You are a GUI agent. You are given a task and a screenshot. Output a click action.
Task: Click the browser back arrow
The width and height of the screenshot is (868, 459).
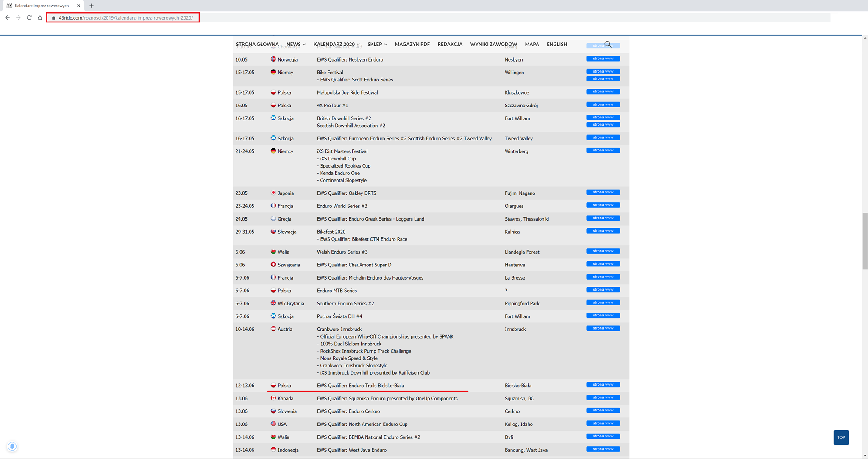(x=7, y=17)
